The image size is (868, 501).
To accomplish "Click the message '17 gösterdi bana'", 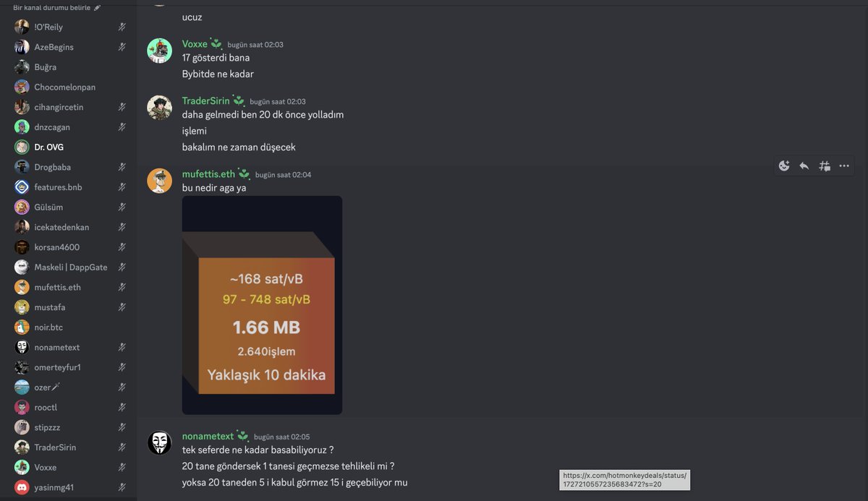I will (216, 58).
